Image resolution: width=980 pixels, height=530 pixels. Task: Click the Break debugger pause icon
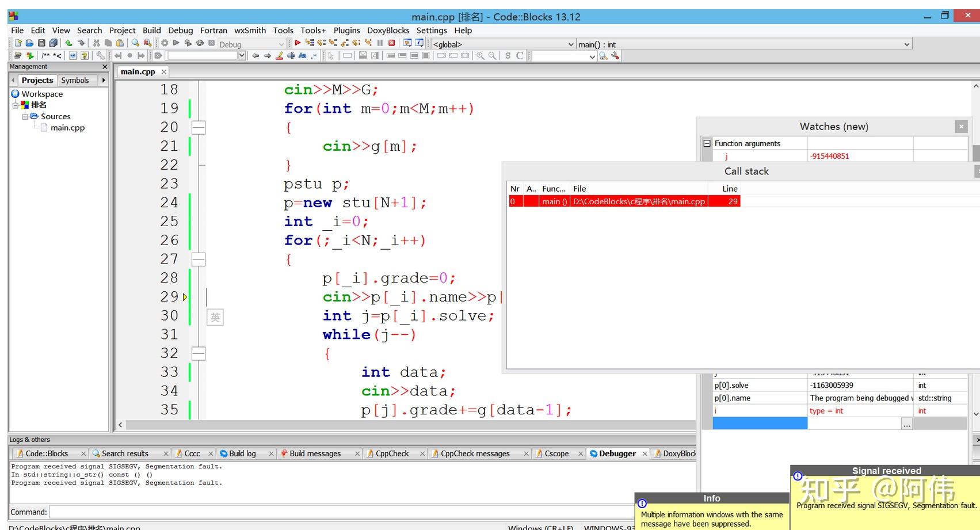click(380, 43)
